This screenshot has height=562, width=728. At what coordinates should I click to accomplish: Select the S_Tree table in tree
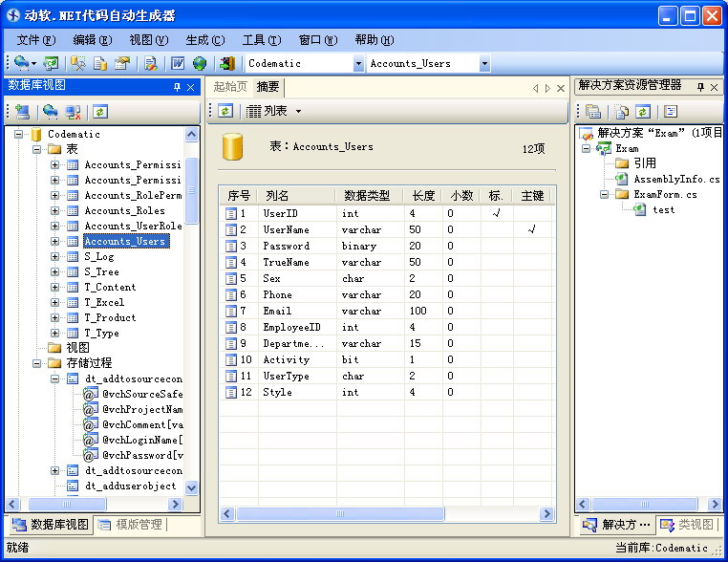coord(101,272)
